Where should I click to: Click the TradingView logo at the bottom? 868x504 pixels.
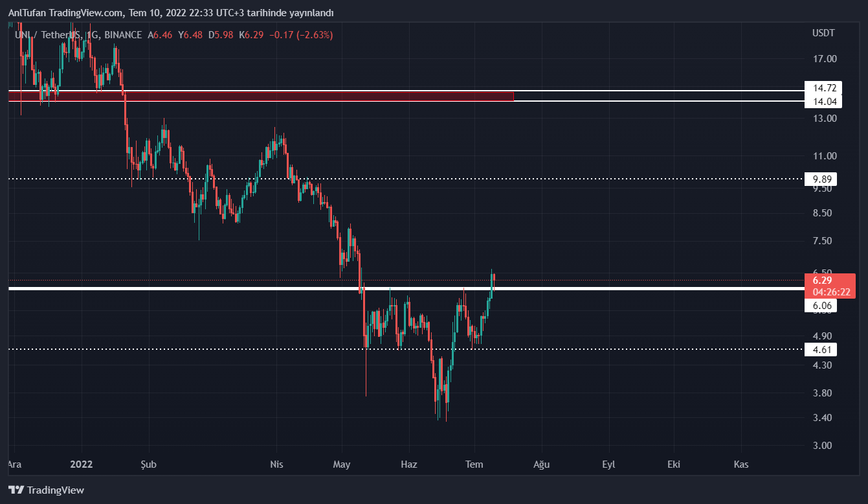click(46, 490)
